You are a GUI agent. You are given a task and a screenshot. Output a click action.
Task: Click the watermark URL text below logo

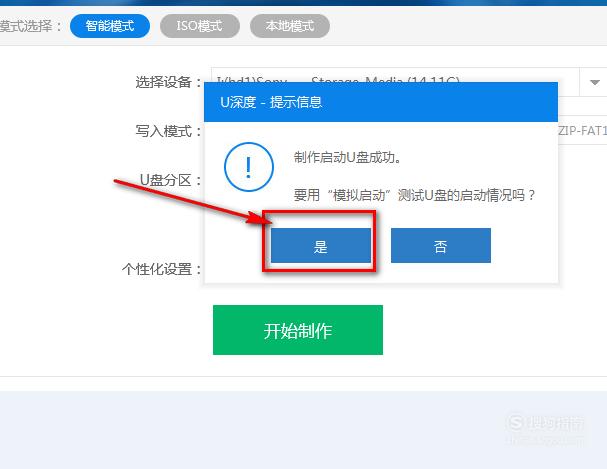tap(545, 441)
